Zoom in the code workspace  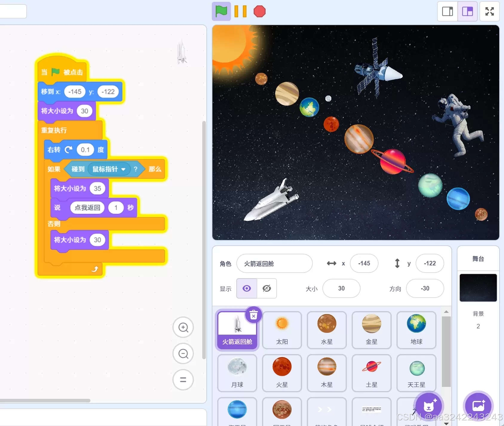tap(183, 327)
